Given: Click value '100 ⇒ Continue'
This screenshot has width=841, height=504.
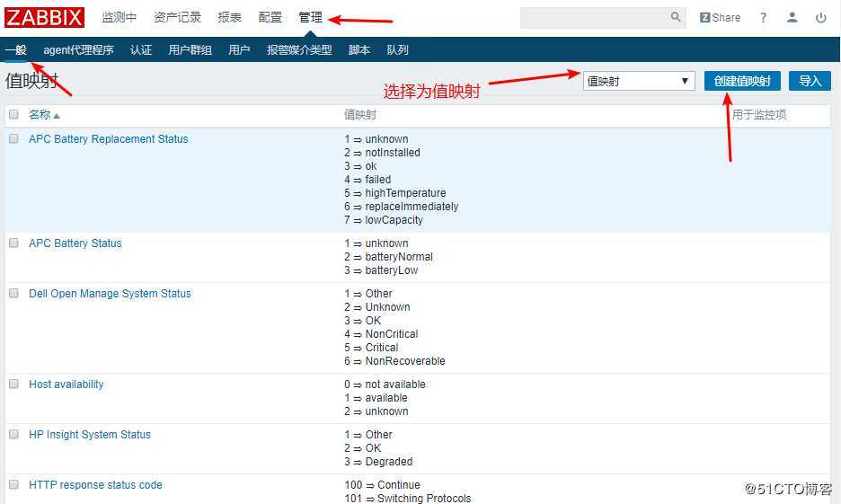Looking at the screenshot, I should (x=383, y=485).
